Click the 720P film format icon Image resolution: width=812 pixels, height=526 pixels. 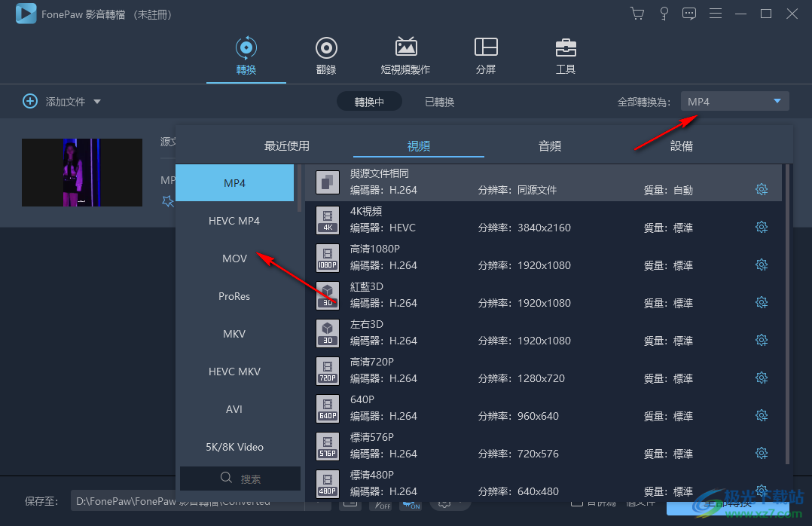[x=327, y=371]
